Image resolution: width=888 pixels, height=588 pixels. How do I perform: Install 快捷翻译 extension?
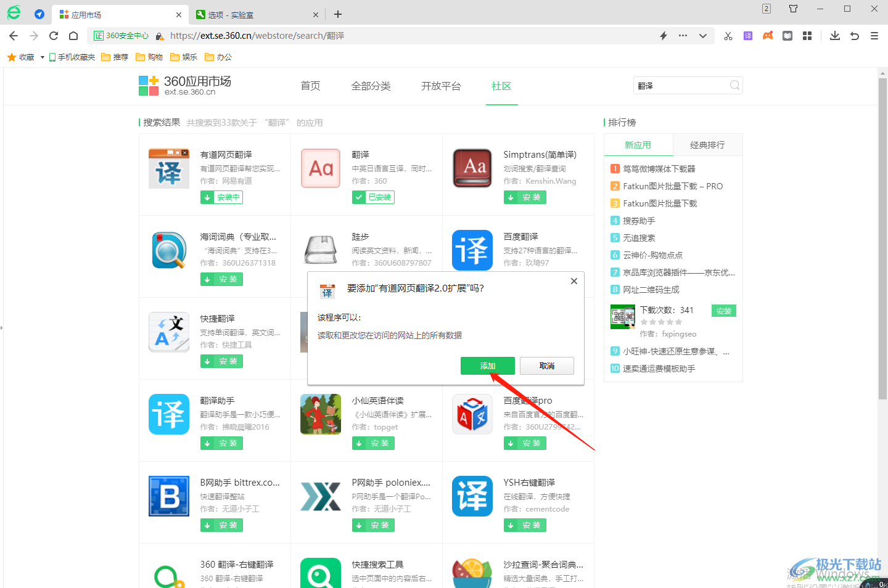coord(221,361)
